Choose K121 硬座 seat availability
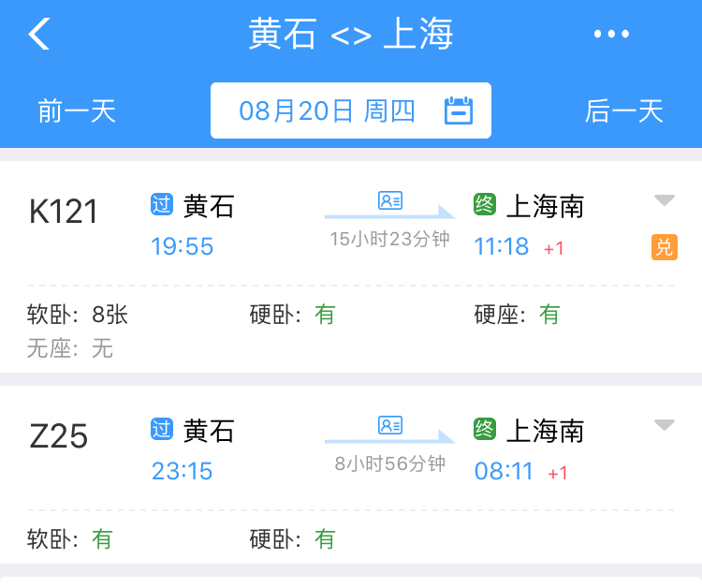The width and height of the screenshot is (702, 588). (x=517, y=315)
